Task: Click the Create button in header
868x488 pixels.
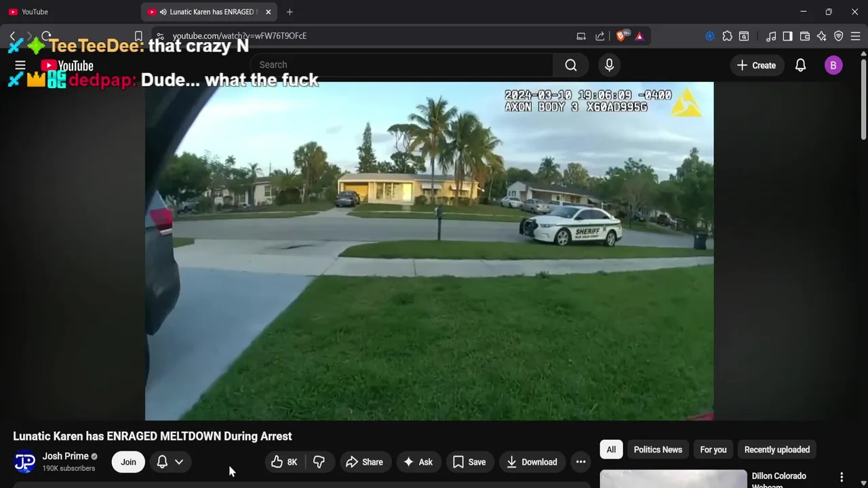Action: pos(756,65)
